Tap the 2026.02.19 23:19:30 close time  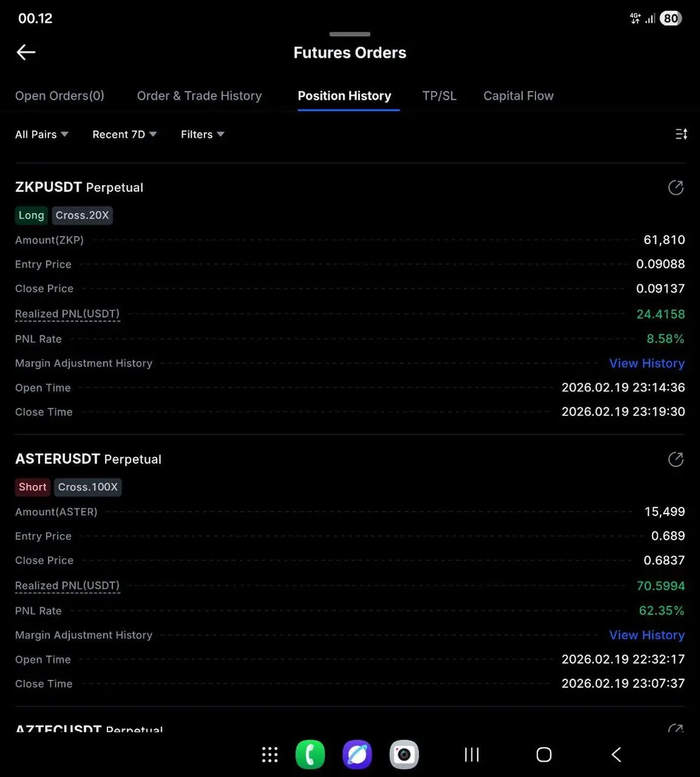click(623, 412)
